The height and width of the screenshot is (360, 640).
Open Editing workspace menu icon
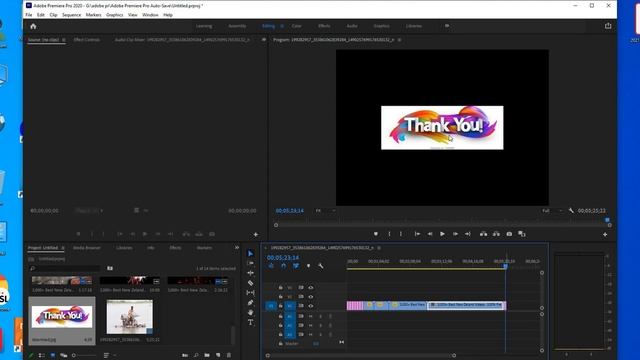(x=282, y=26)
